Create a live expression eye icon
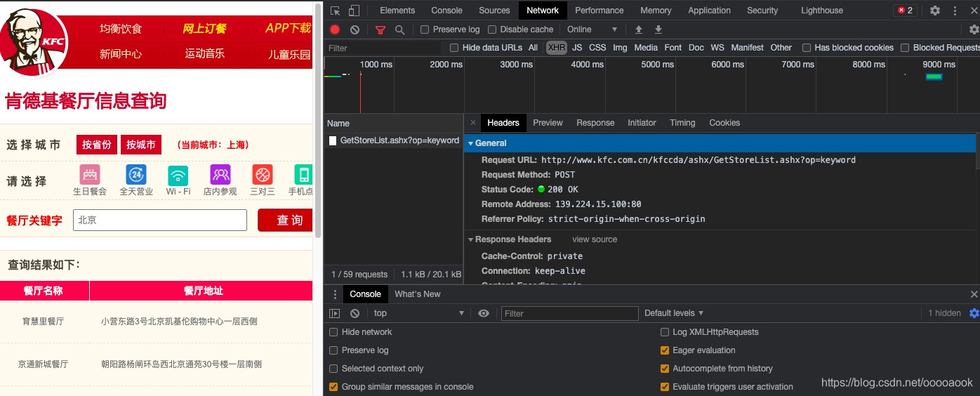 [483, 313]
